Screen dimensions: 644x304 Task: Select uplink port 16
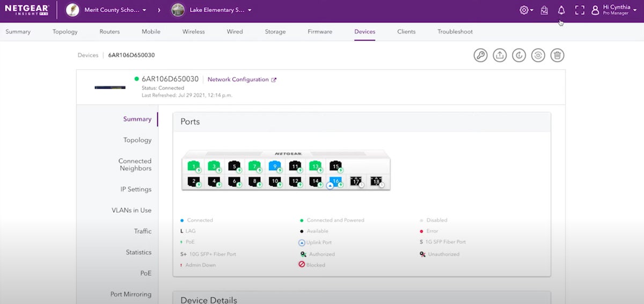pyautogui.click(x=336, y=182)
